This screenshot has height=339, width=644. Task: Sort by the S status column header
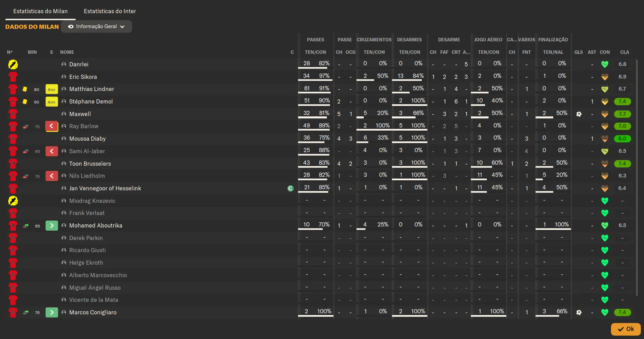pyautogui.click(x=51, y=52)
